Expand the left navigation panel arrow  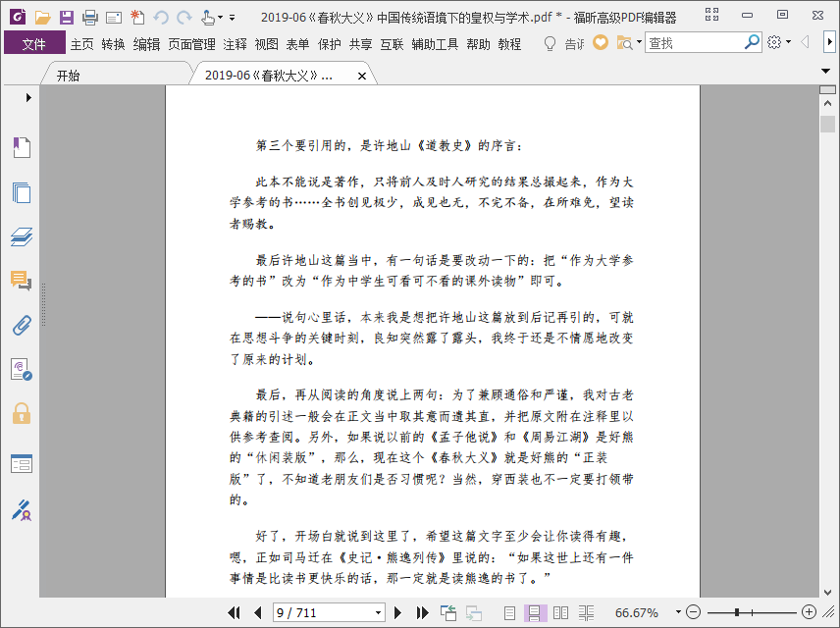28,97
